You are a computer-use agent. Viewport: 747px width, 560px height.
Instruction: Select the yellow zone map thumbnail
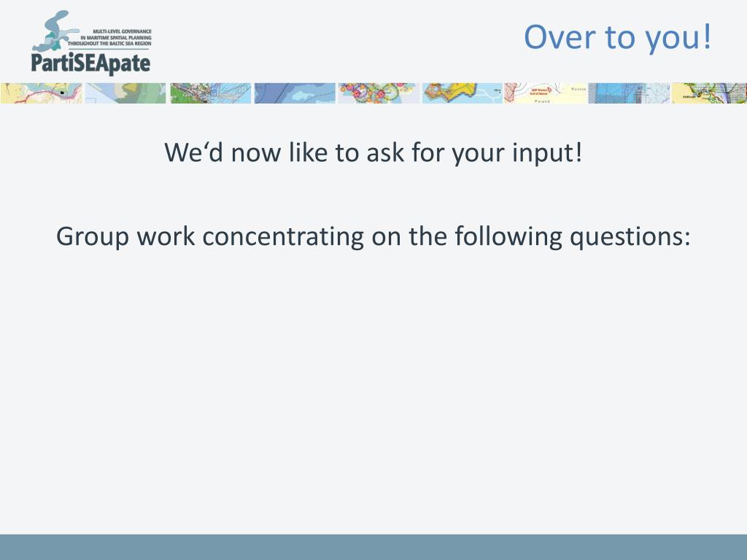(462, 93)
